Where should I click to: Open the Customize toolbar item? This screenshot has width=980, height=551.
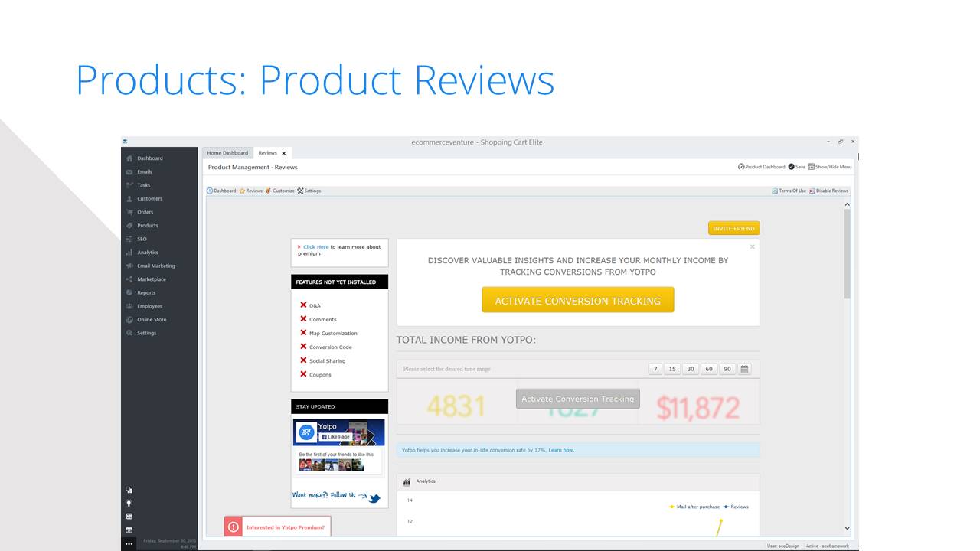[x=280, y=191]
